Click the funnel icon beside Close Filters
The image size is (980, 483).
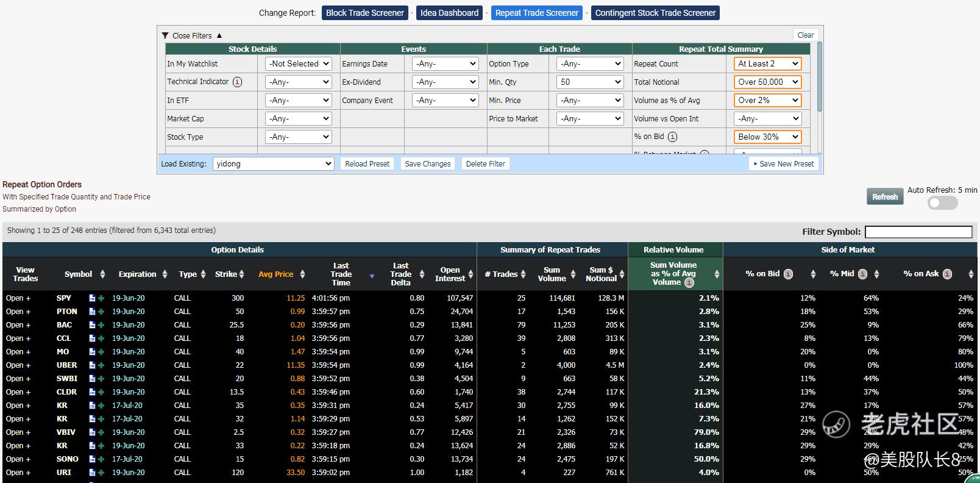pyautogui.click(x=165, y=35)
